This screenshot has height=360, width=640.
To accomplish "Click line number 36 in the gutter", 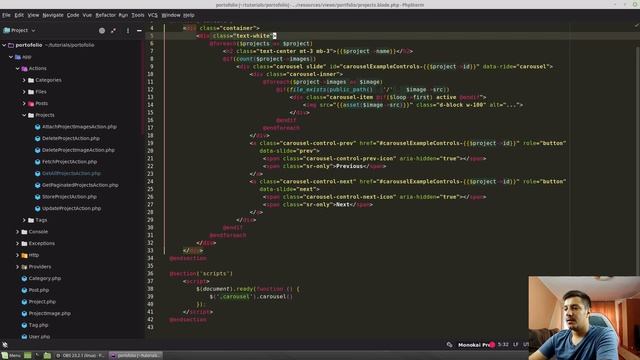I will coord(150,273).
